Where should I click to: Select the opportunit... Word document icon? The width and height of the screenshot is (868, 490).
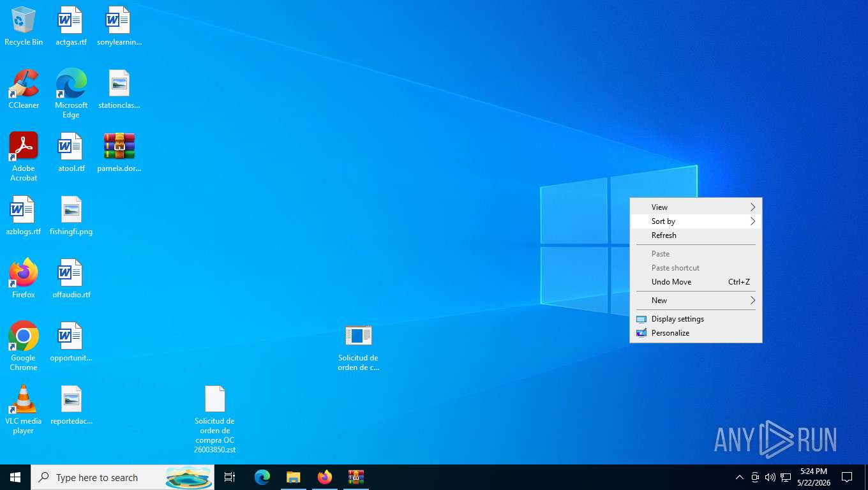point(71,343)
